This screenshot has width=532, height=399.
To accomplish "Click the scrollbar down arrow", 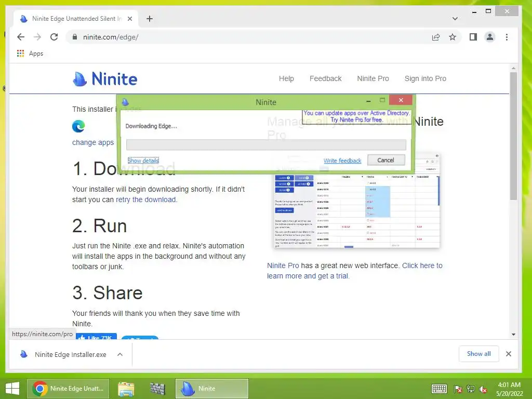I will [513, 334].
